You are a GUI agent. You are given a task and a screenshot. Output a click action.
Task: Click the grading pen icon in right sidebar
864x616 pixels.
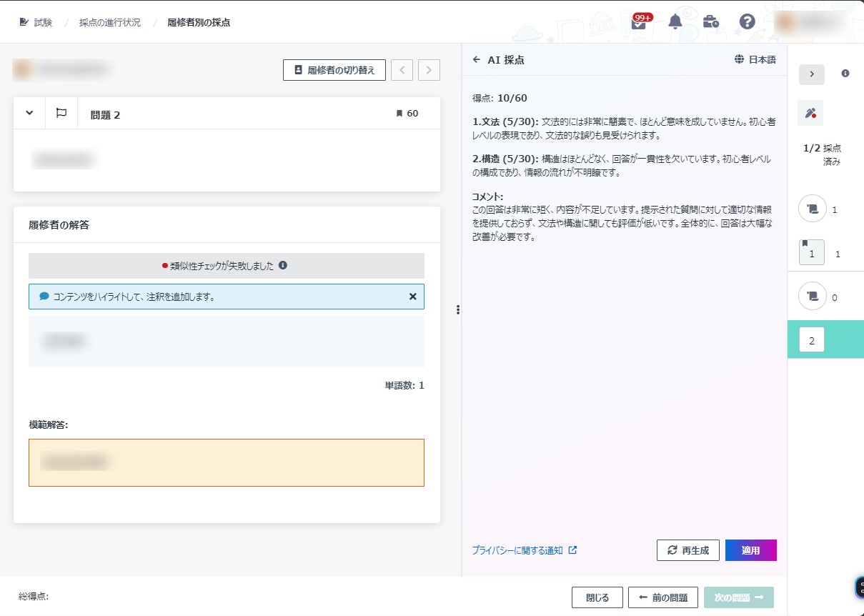pos(810,113)
